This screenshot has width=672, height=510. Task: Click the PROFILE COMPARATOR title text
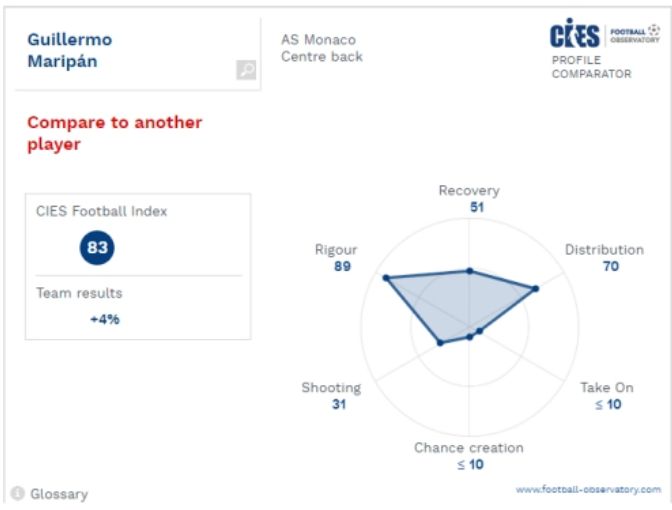[591, 67]
